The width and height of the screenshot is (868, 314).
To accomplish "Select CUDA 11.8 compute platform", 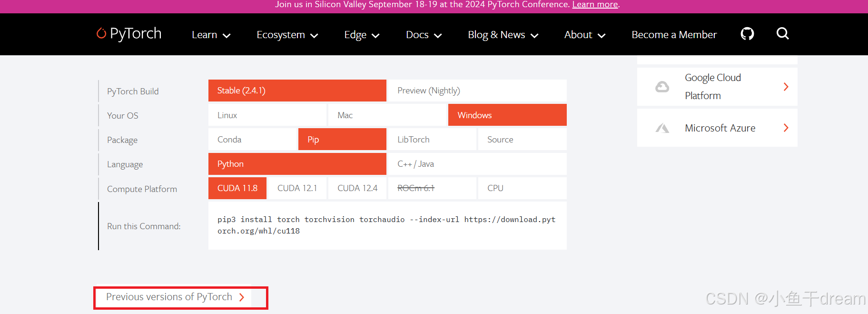I will click(x=237, y=188).
